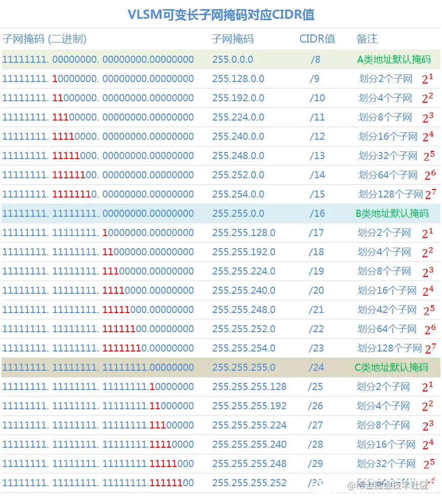This screenshot has height=504, width=442.
Task: Select 划分4个子网 in the /26 row
Action: pos(383,406)
